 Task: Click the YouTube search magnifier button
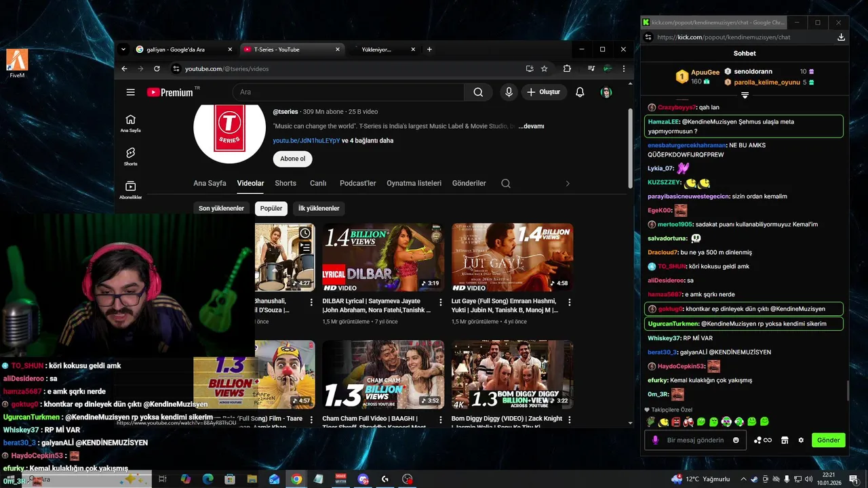[478, 92]
